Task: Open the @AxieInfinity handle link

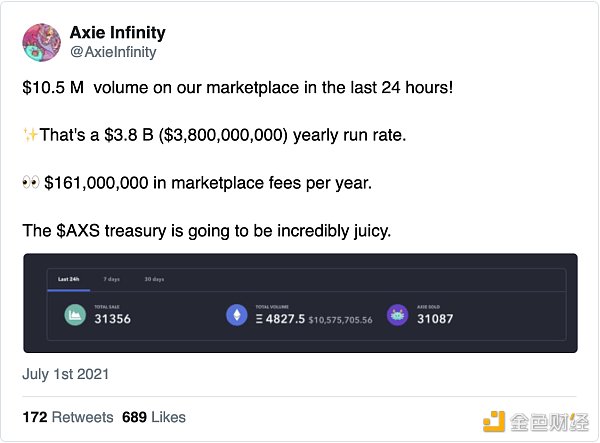Action: pos(113,52)
